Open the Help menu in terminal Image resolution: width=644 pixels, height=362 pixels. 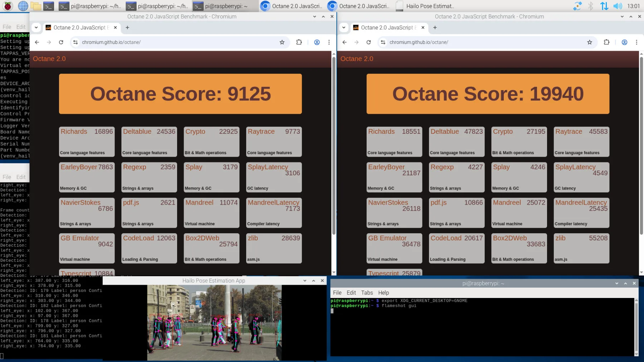click(384, 293)
